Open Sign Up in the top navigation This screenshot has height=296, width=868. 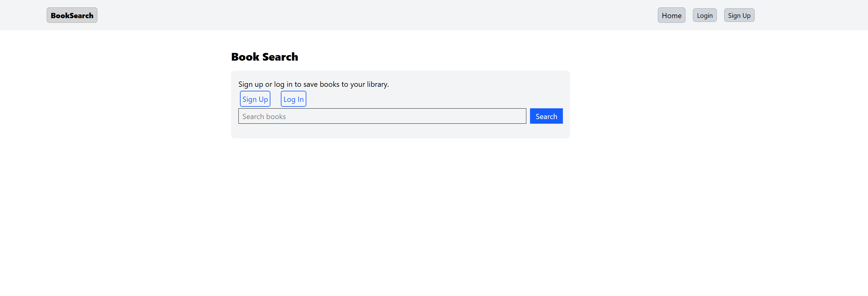tap(739, 15)
